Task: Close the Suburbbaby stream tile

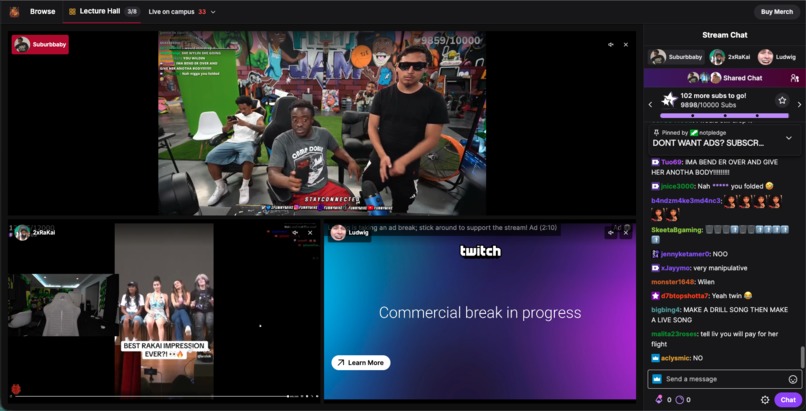Action: pyautogui.click(x=626, y=45)
